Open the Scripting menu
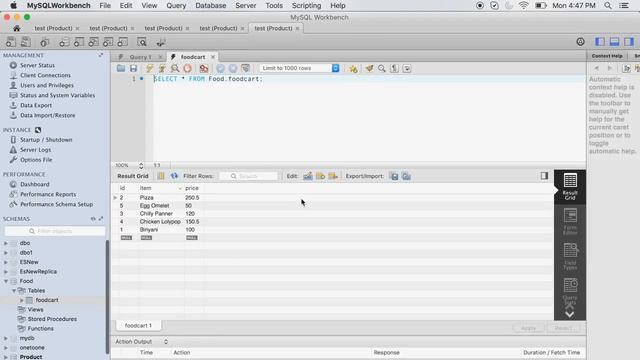Image resolution: width=640 pixels, height=360 pixels. pyautogui.click(x=306, y=6)
